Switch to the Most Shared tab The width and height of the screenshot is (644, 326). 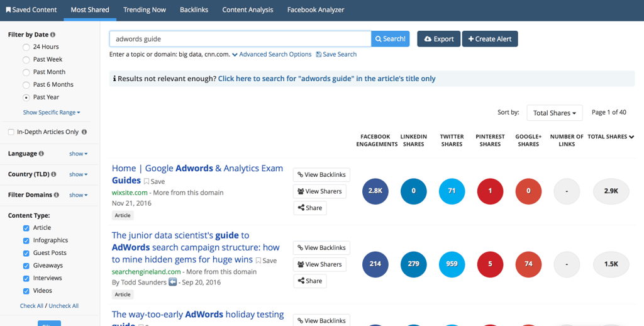tap(90, 10)
